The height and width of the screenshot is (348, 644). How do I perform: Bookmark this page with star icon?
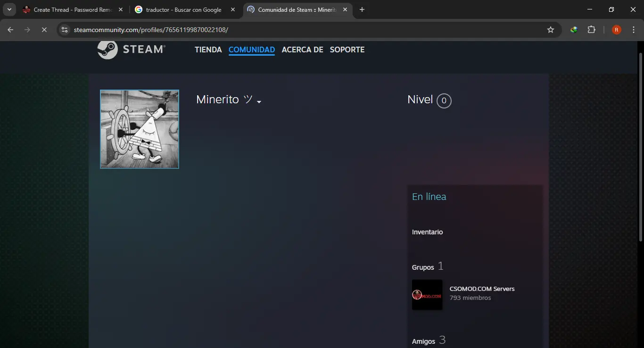550,30
